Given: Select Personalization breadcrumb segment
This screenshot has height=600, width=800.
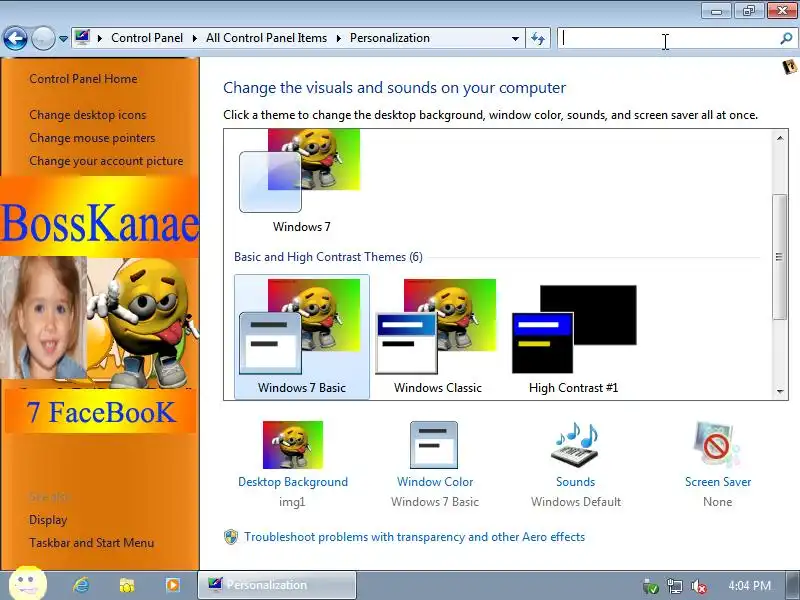Looking at the screenshot, I should 390,38.
